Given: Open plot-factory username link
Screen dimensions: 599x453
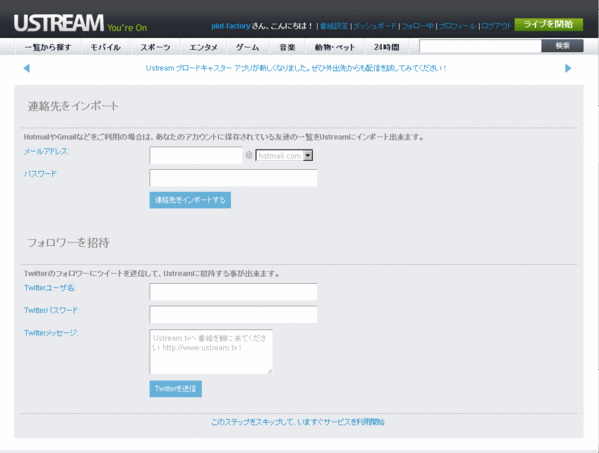Looking at the screenshot, I should click(231, 26).
